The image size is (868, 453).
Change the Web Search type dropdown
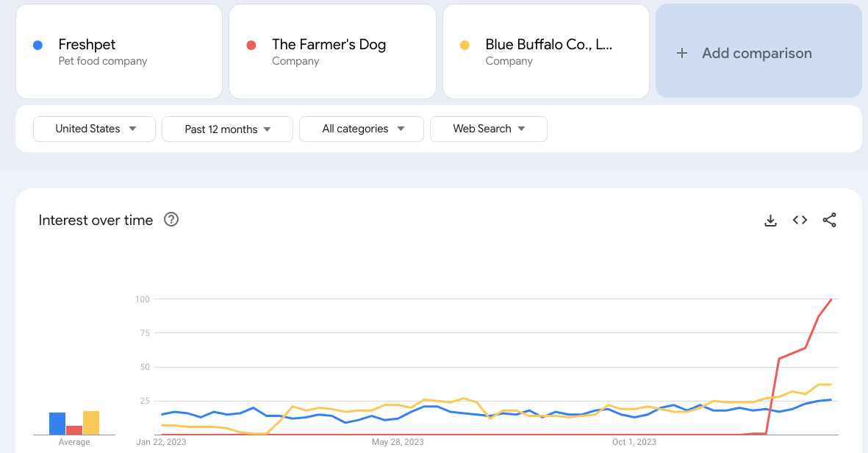point(488,129)
